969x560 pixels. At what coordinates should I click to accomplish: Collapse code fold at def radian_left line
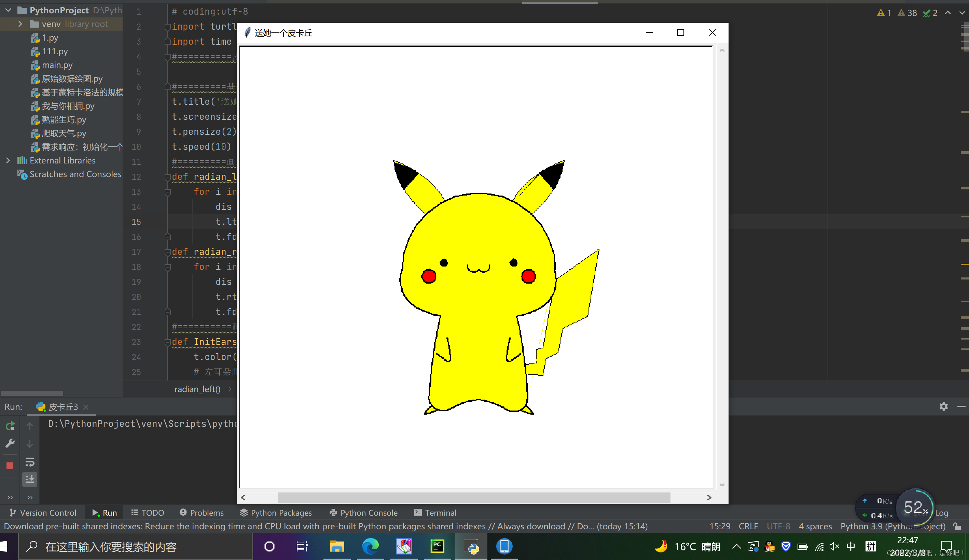167,177
